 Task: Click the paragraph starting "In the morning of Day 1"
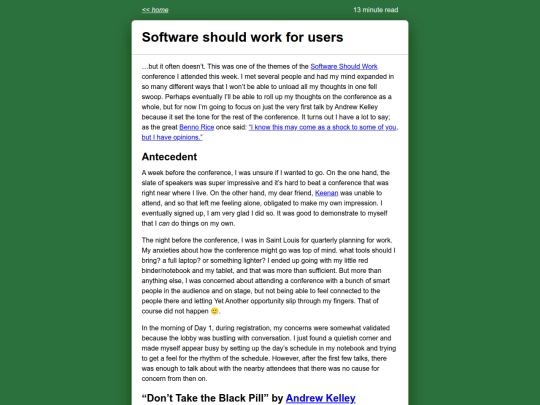[x=269, y=353]
